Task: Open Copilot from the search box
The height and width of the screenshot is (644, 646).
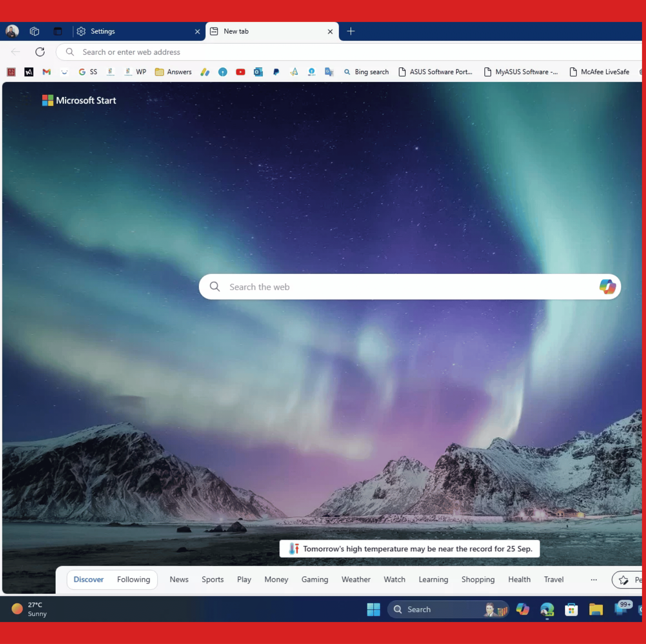Action: [x=607, y=287]
